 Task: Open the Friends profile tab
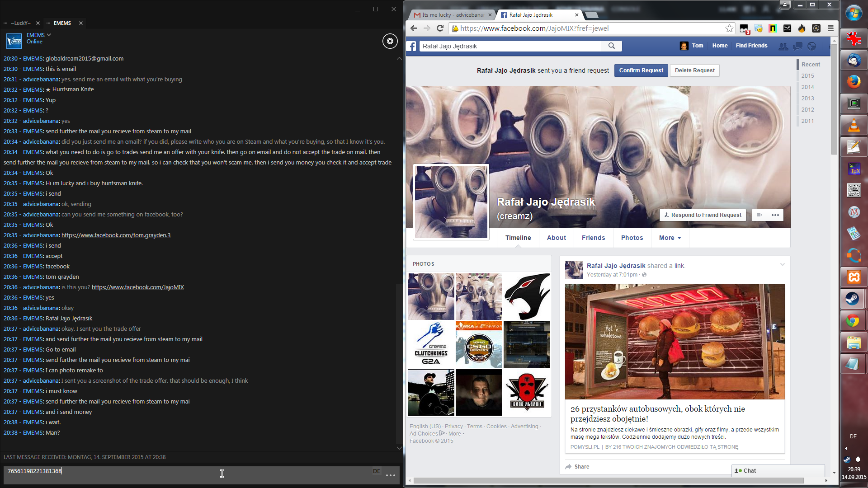click(593, 238)
